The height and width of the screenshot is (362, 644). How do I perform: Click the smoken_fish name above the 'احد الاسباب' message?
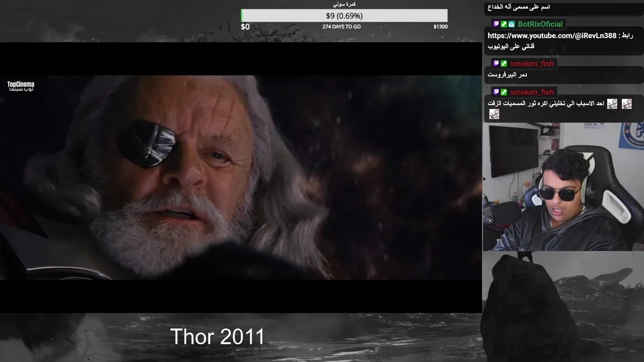tap(531, 93)
